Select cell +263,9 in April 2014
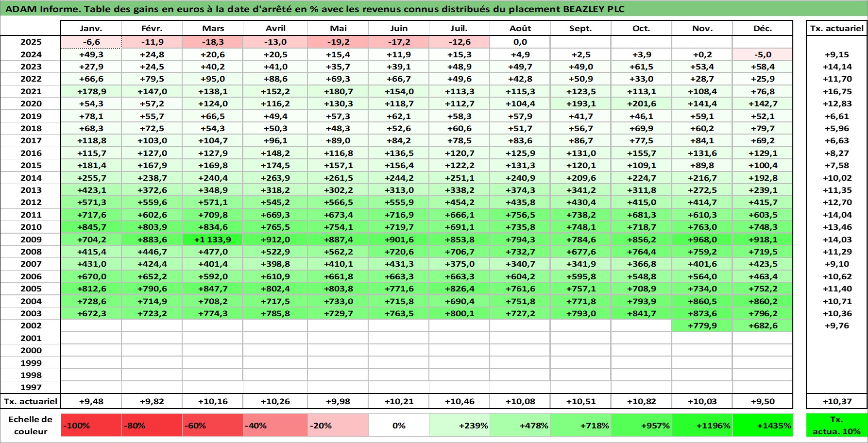 [x=275, y=178]
